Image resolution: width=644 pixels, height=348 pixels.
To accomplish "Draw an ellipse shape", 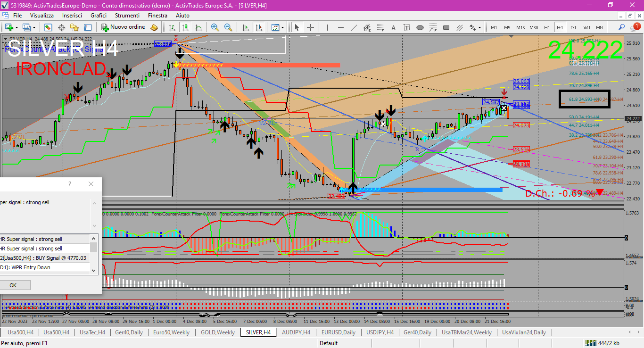I will [x=420, y=27].
